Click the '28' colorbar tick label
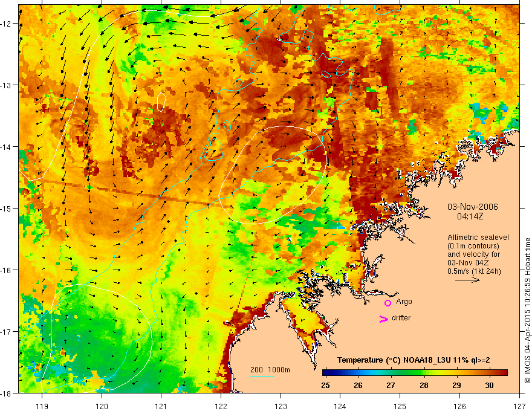 424,385
